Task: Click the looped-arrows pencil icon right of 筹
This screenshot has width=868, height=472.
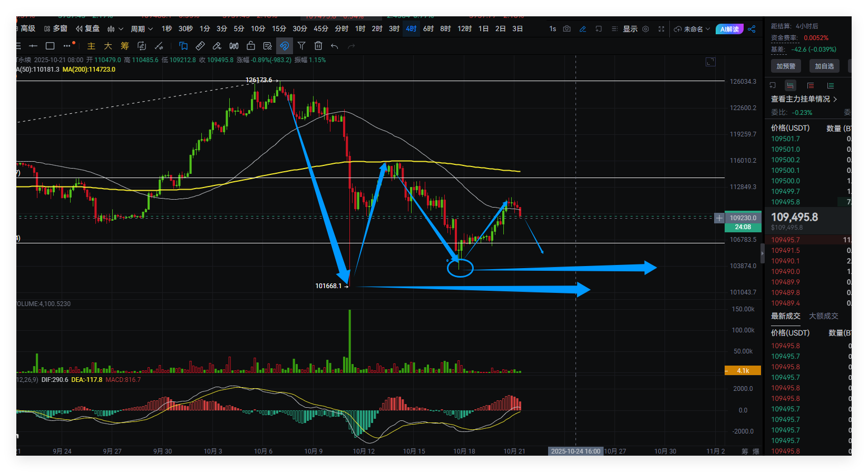Action: click(x=141, y=46)
